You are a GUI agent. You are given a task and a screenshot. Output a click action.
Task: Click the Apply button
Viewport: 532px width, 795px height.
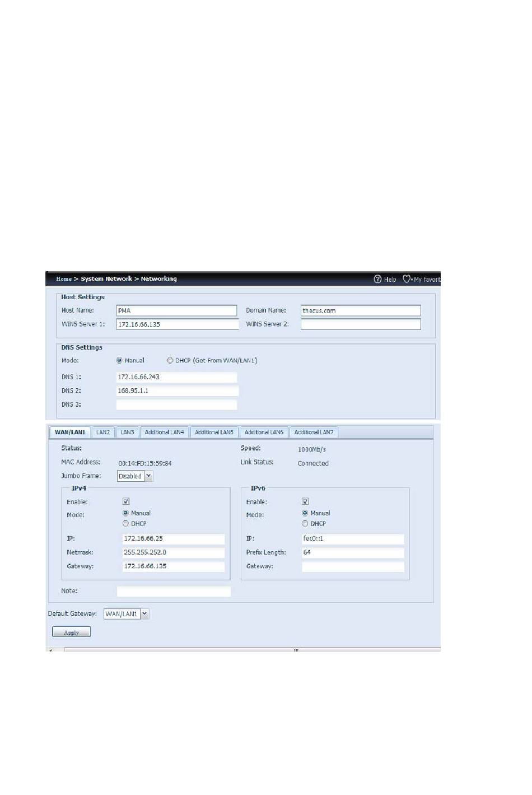71,632
